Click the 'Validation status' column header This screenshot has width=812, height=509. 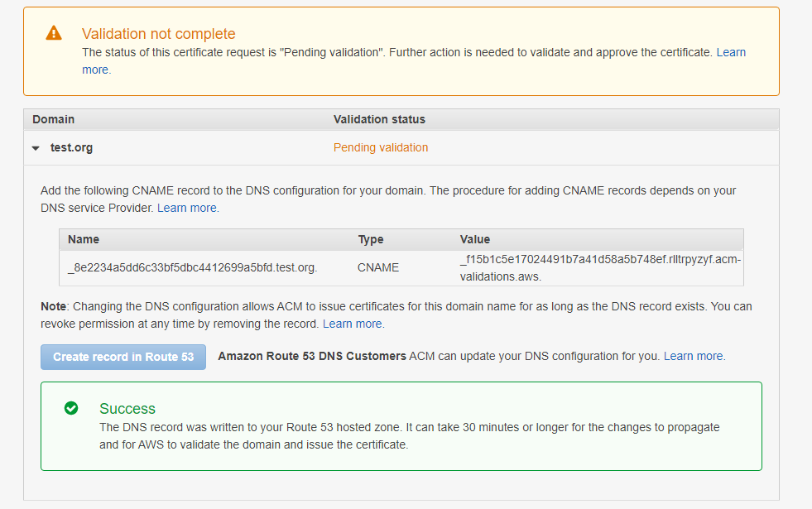(x=378, y=119)
